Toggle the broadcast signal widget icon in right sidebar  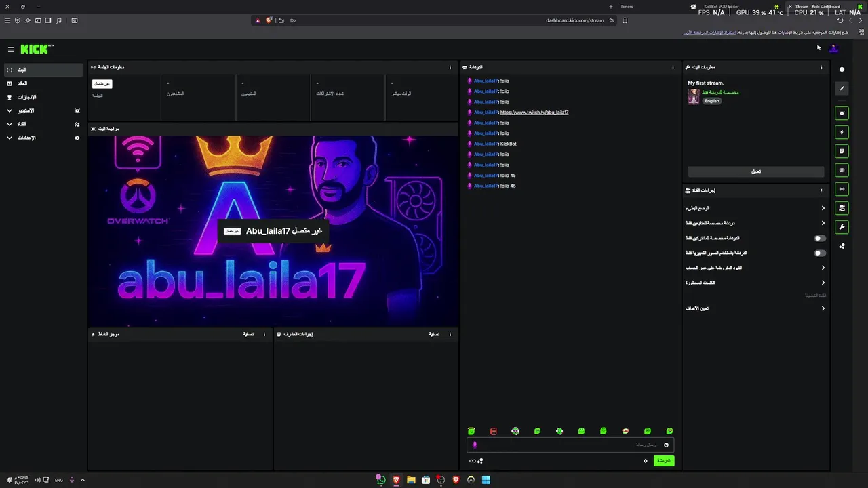pos(842,189)
